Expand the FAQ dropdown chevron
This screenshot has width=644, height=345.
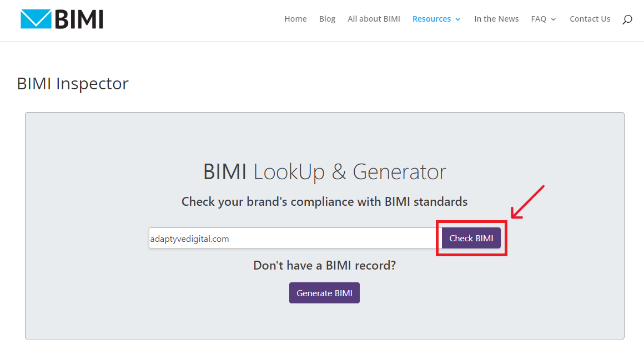554,19
